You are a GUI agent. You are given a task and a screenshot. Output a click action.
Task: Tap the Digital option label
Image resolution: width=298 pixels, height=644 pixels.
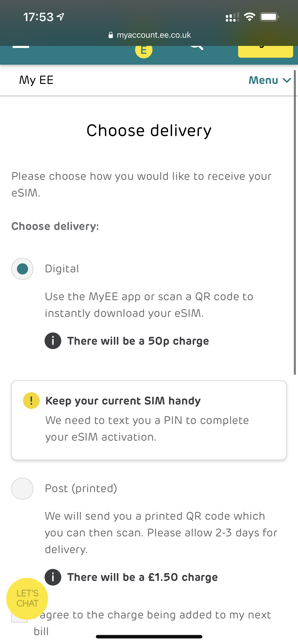[x=62, y=269]
